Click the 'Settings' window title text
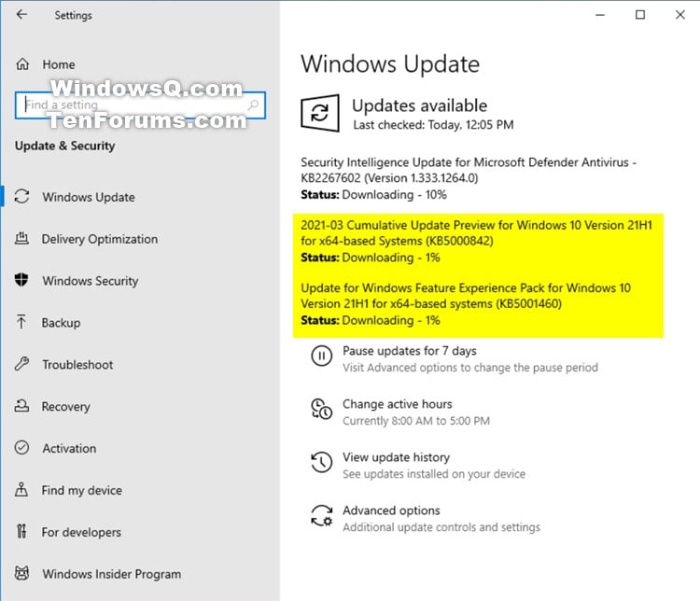Viewport: 700px width, 601px height. [73, 15]
